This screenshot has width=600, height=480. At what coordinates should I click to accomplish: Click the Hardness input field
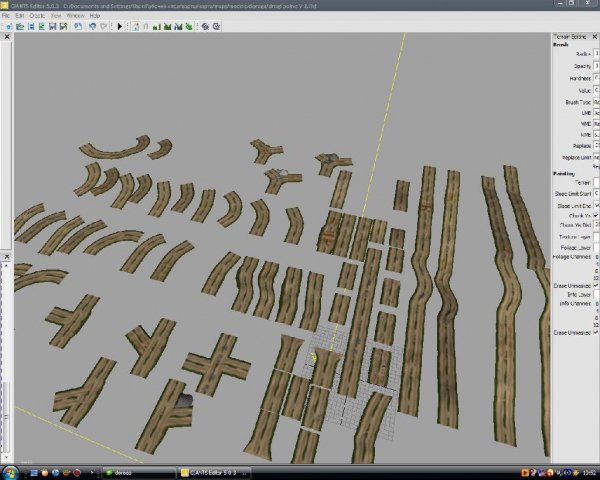tap(596, 78)
